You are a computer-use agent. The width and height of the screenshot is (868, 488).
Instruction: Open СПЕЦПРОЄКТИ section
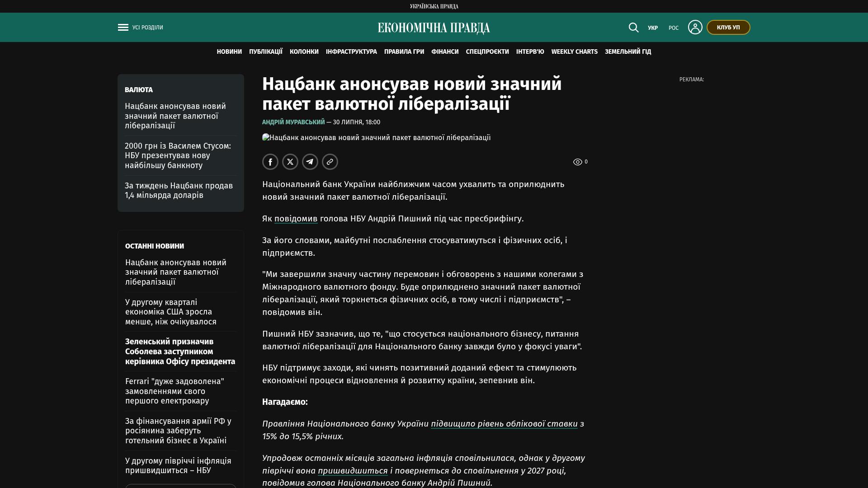[487, 52]
